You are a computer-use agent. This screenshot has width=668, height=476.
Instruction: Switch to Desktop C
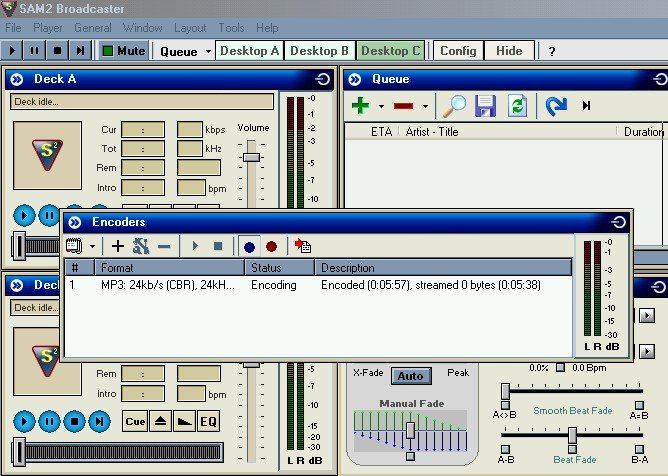[391, 51]
